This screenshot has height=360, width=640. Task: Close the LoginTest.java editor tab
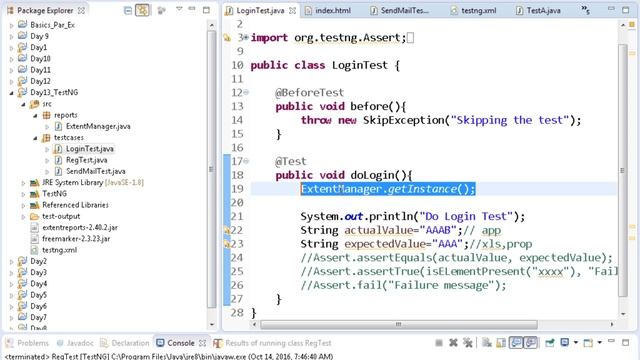(292, 11)
